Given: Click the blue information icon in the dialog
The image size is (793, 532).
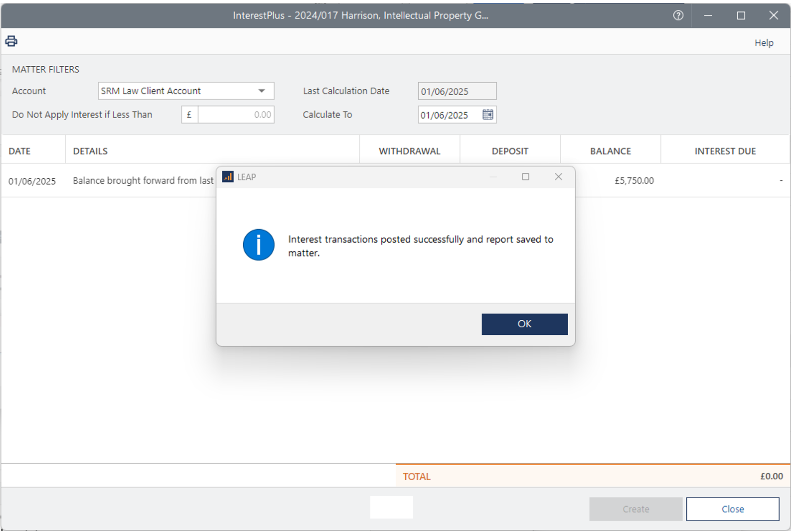Looking at the screenshot, I should point(258,245).
